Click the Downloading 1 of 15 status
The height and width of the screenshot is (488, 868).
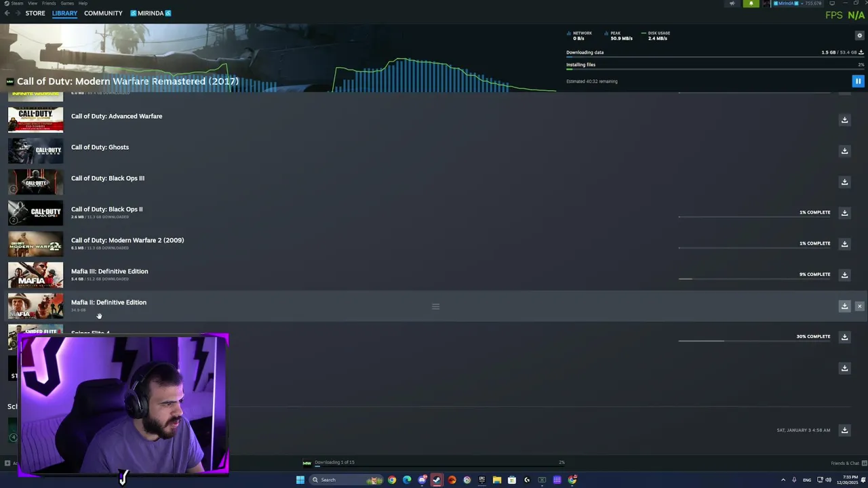pos(334,462)
